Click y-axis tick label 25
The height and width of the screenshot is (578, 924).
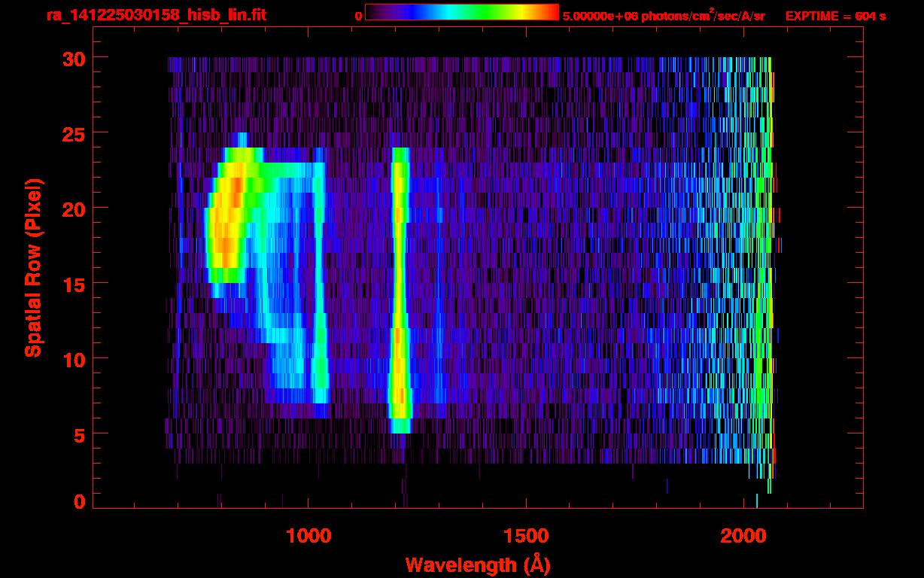pyautogui.click(x=74, y=133)
